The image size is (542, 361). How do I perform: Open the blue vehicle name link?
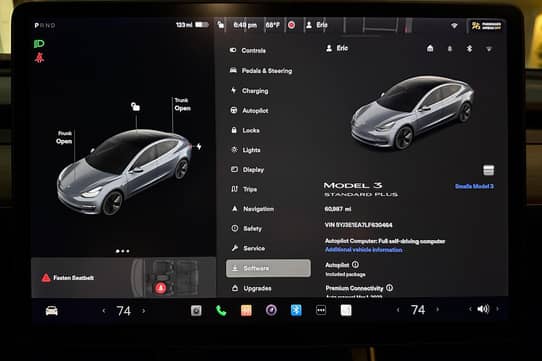474,186
